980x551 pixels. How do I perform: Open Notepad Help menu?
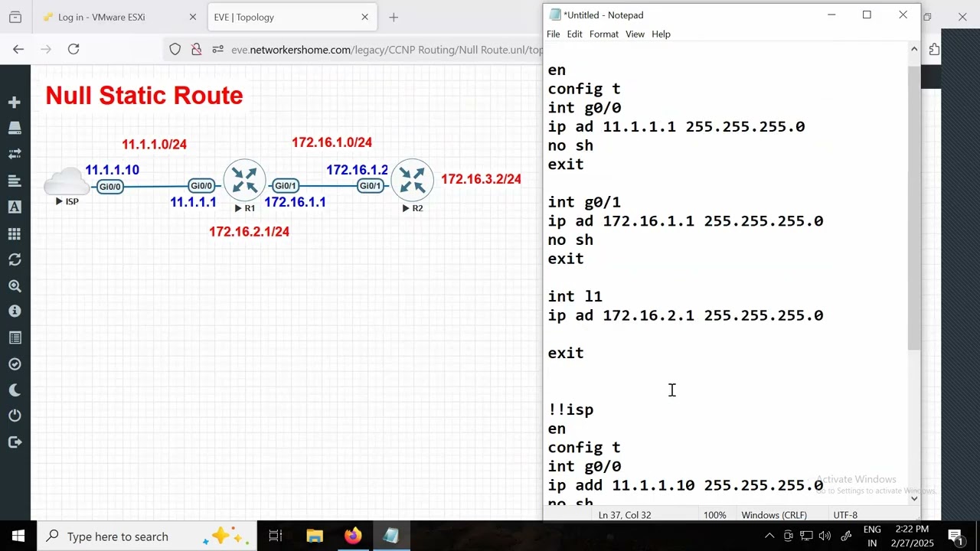coord(661,34)
